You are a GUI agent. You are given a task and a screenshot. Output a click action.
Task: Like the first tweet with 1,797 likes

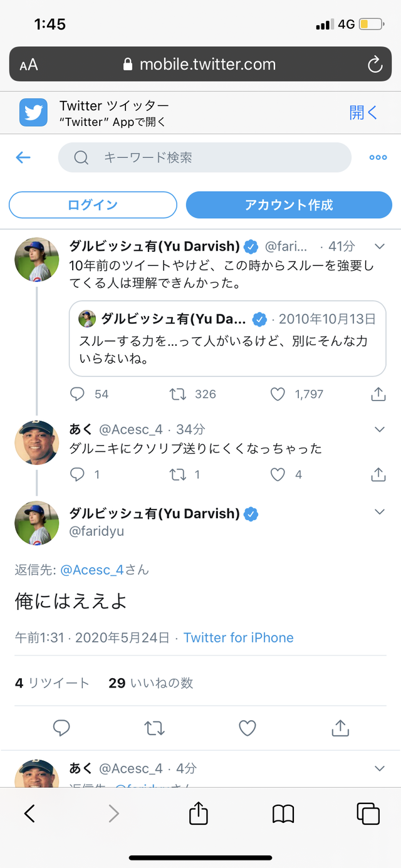[278, 394]
